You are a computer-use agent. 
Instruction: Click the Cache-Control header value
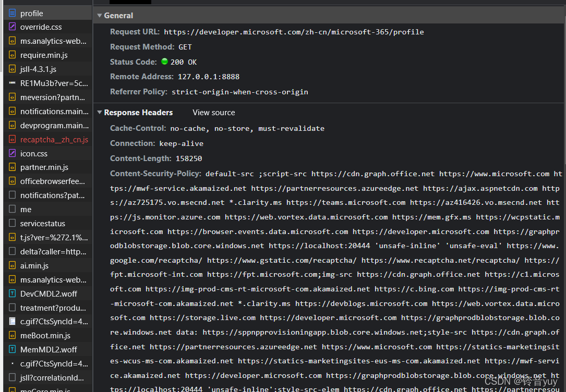tap(247, 128)
